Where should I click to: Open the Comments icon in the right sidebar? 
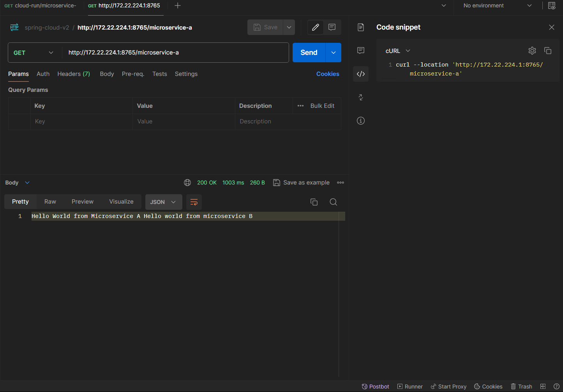coord(361,51)
